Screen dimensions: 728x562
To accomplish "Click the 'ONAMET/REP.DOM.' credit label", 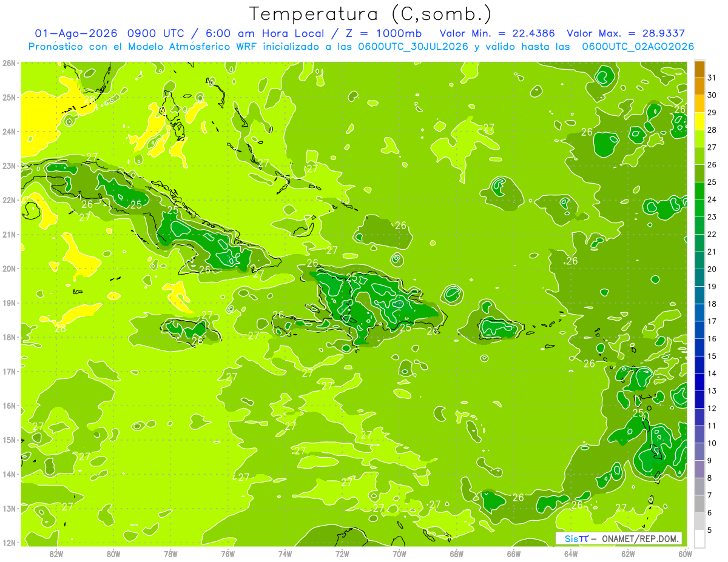I will tap(640, 538).
